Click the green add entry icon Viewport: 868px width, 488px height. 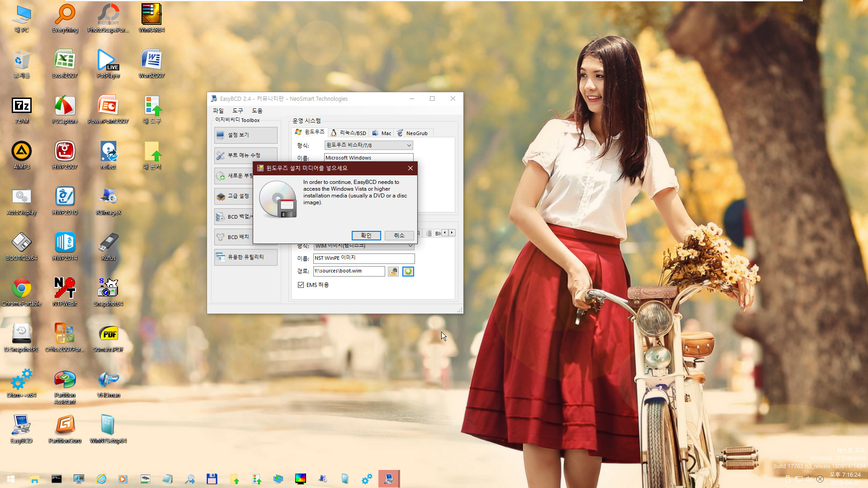(408, 271)
